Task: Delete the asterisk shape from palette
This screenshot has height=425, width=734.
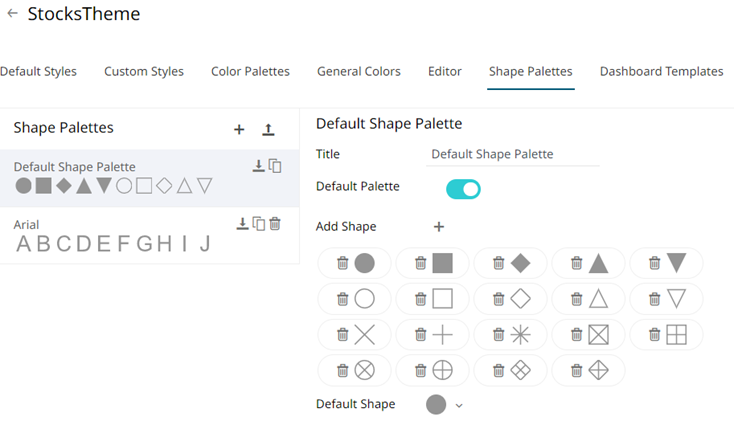Action: tap(498, 335)
